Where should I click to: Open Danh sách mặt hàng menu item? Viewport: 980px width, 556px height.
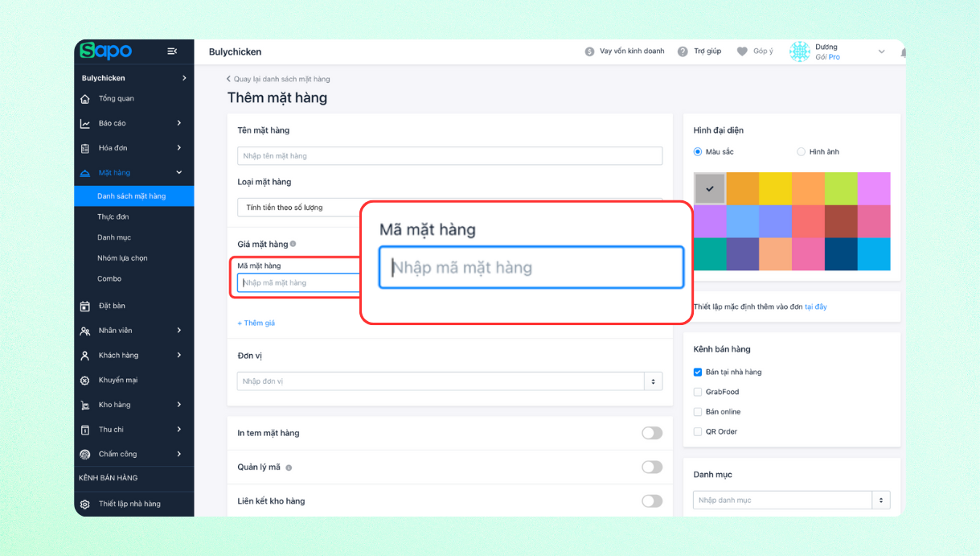[134, 196]
